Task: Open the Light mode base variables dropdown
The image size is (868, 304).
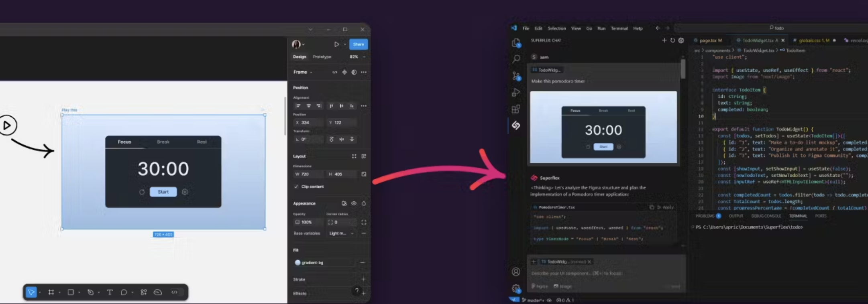Action: tap(342, 233)
